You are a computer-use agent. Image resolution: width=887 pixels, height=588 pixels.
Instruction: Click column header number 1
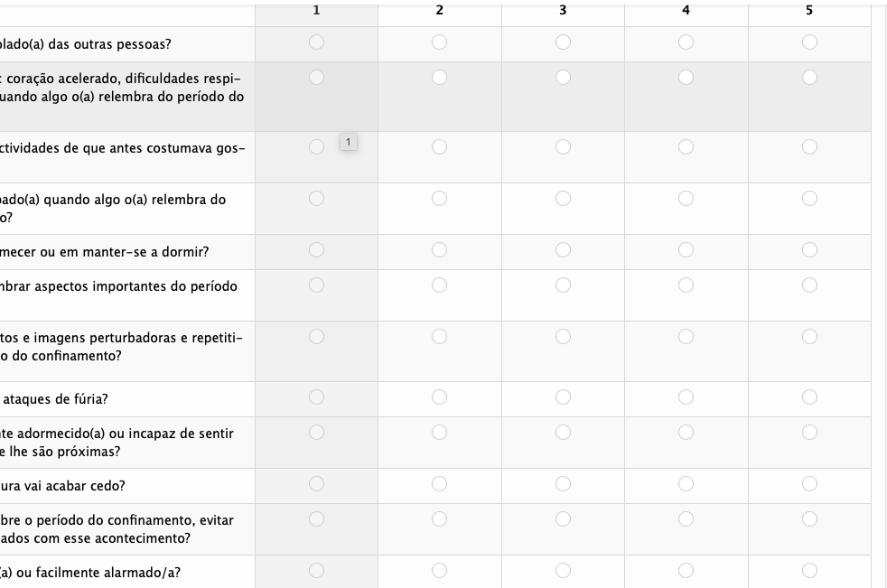pos(316,10)
